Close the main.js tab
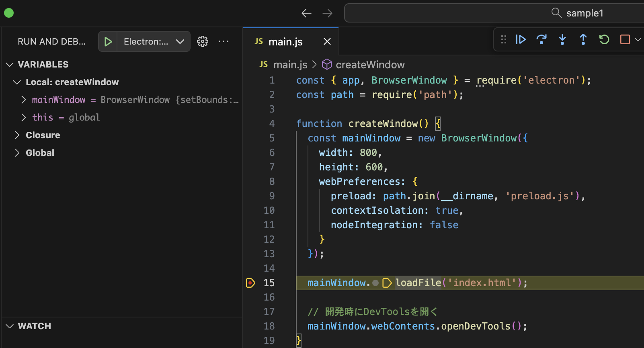The height and width of the screenshot is (348, 644). tap(327, 41)
